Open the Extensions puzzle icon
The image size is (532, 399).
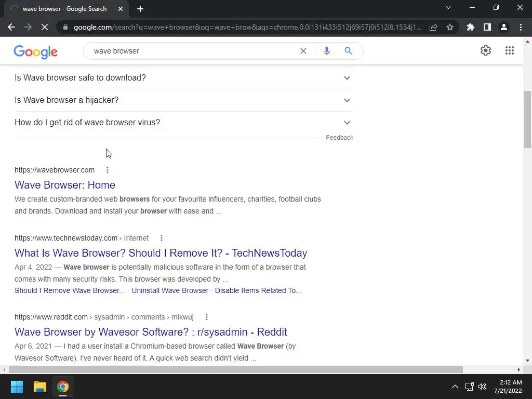[x=470, y=27]
